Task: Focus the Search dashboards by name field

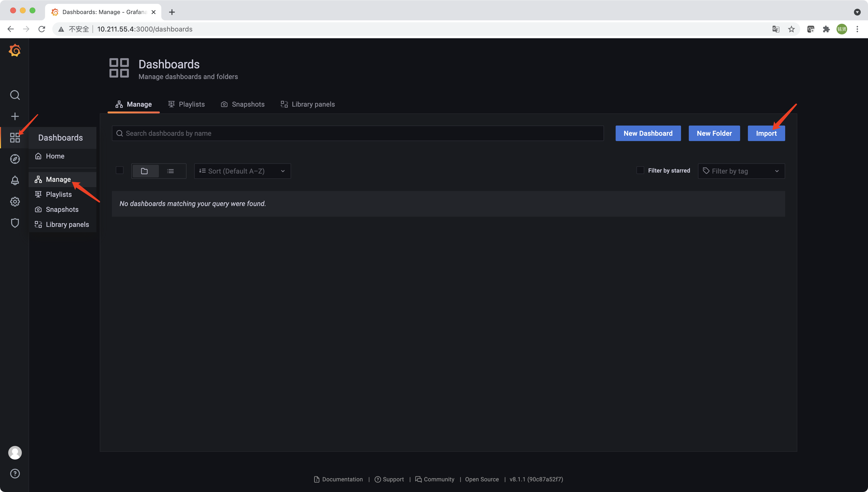Action: (x=358, y=133)
